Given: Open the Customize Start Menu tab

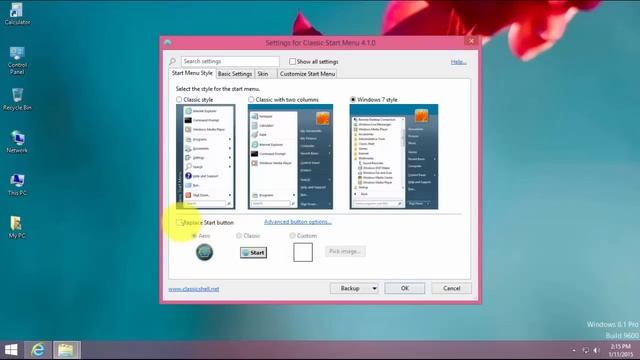Looking at the screenshot, I should click(x=307, y=74).
